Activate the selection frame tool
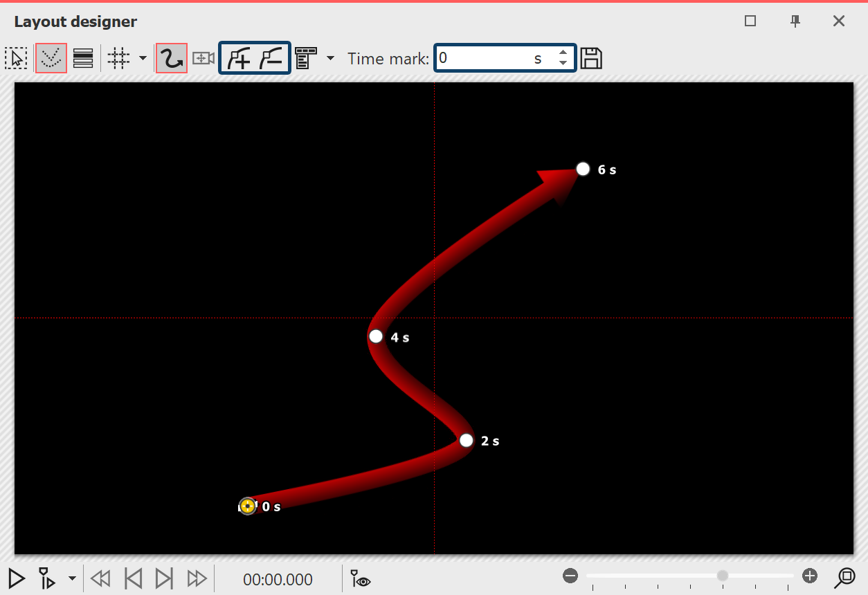The image size is (868, 595). (15, 59)
